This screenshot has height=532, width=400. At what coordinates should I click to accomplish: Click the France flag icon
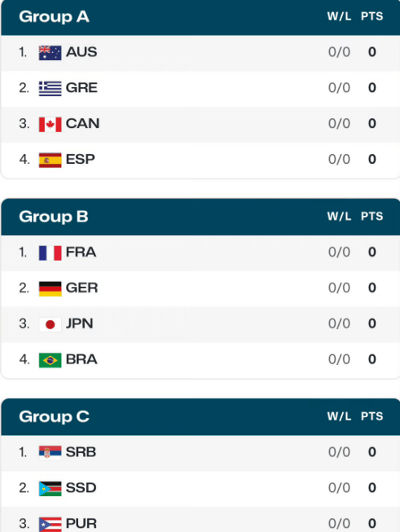[x=51, y=253]
